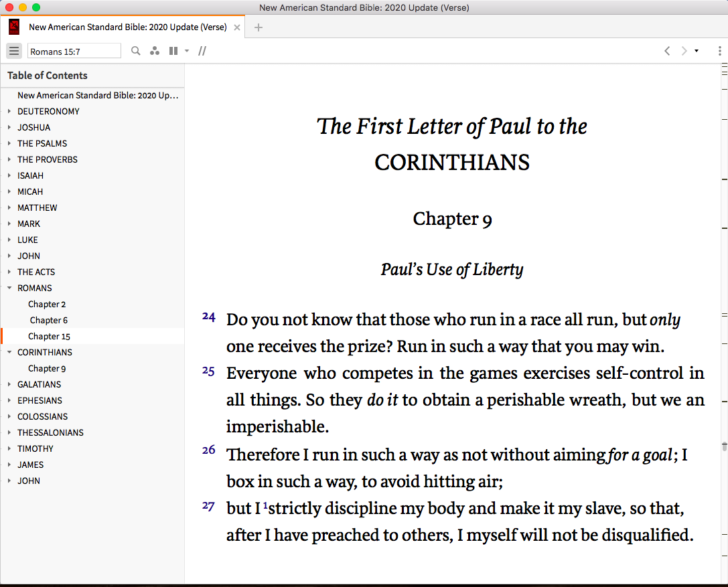This screenshot has width=728, height=587.
Task: Open the New American Standard Bible root entry
Action: [98, 95]
